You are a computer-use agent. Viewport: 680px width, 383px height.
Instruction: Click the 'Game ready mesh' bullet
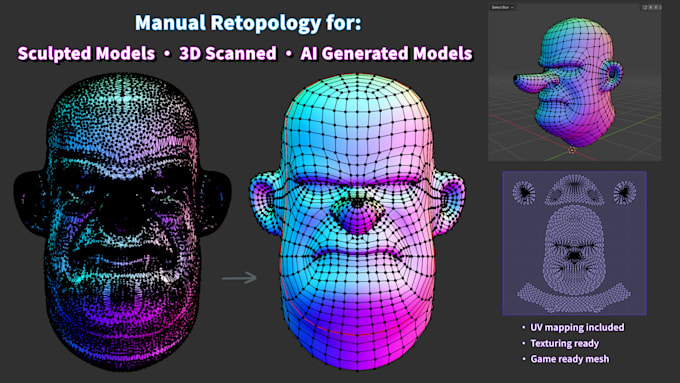pos(569,359)
